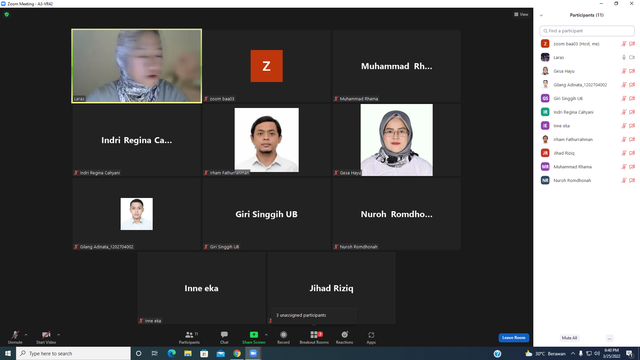
Task: Select Gilang Adinata small photo tile
Action: [136, 214]
